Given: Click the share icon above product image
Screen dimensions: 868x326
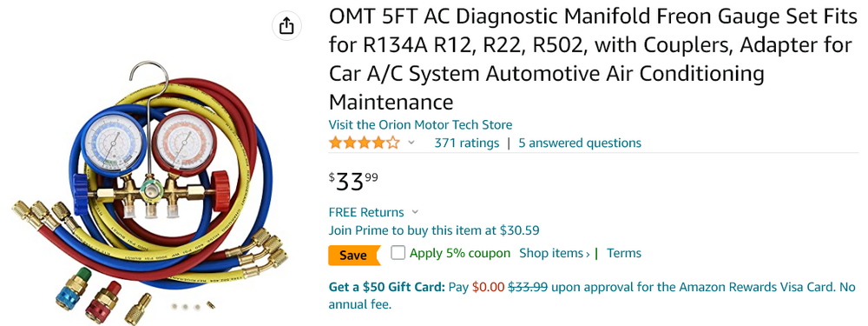Looking at the screenshot, I should pos(286,25).
